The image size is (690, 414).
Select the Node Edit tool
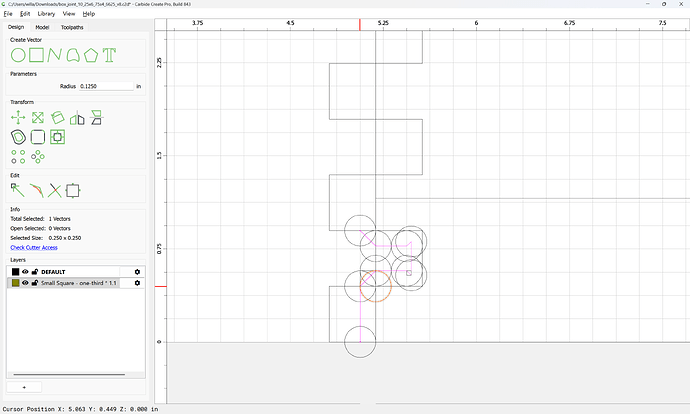click(18, 191)
